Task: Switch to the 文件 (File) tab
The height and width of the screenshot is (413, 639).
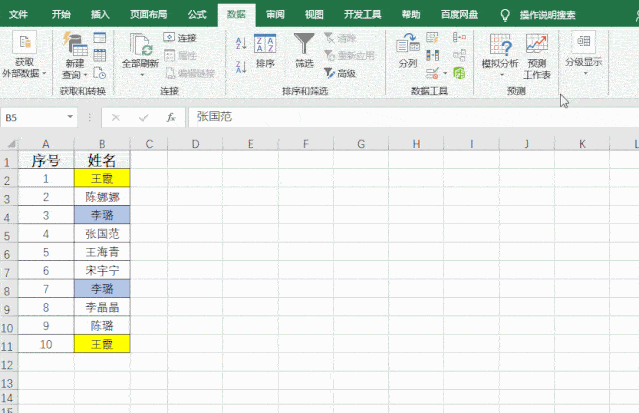Action: [18, 15]
